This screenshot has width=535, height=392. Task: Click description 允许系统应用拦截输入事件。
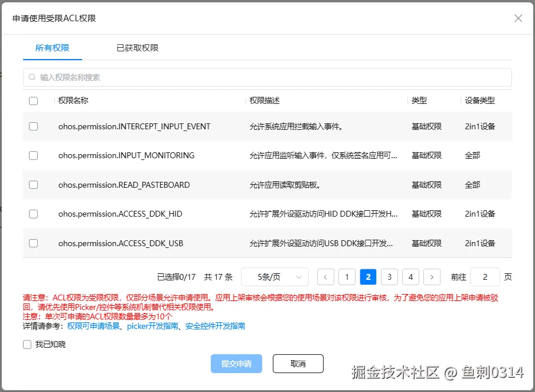pos(296,126)
